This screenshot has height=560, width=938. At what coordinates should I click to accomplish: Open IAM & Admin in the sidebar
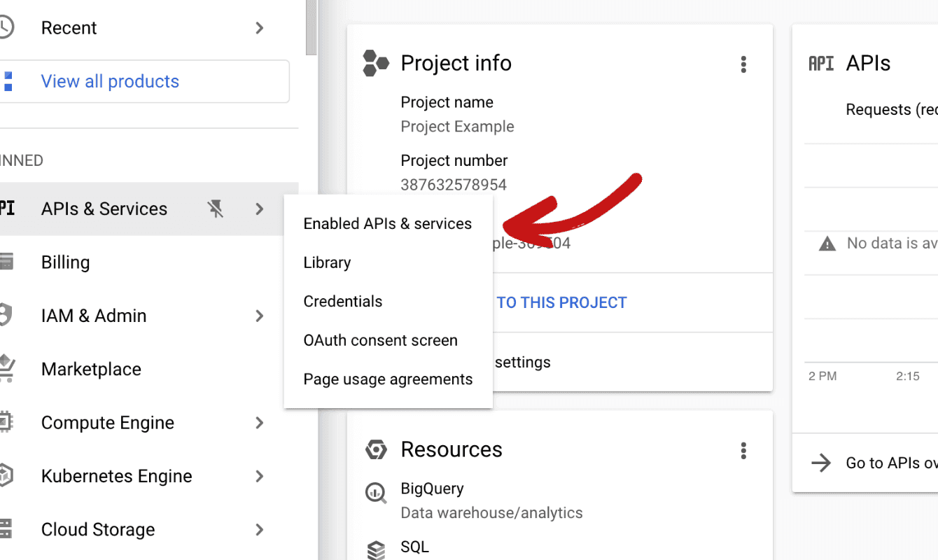point(149,316)
